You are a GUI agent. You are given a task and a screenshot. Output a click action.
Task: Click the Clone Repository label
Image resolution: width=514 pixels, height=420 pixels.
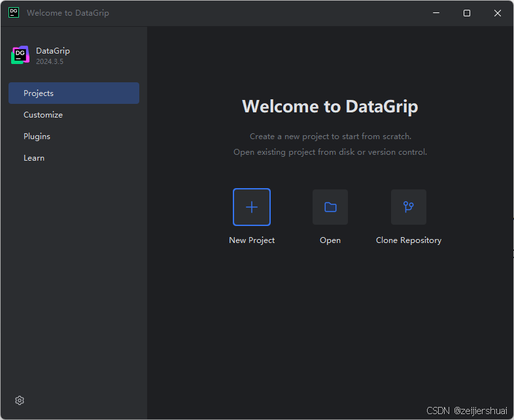[409, 240]
